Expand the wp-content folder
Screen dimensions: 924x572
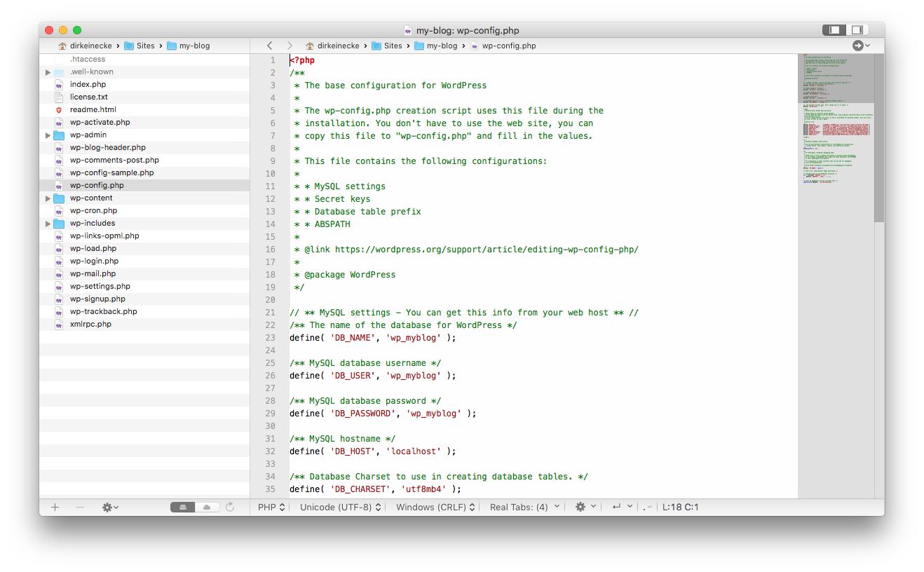[48, 198]
